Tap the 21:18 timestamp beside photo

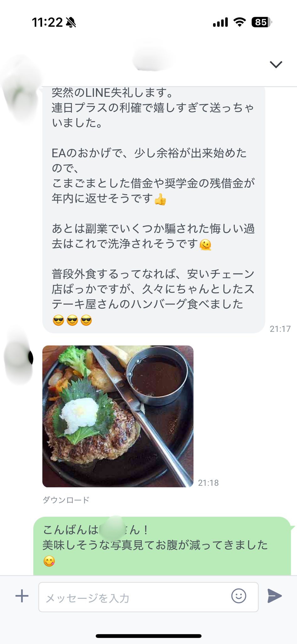[x=208, y=483]
